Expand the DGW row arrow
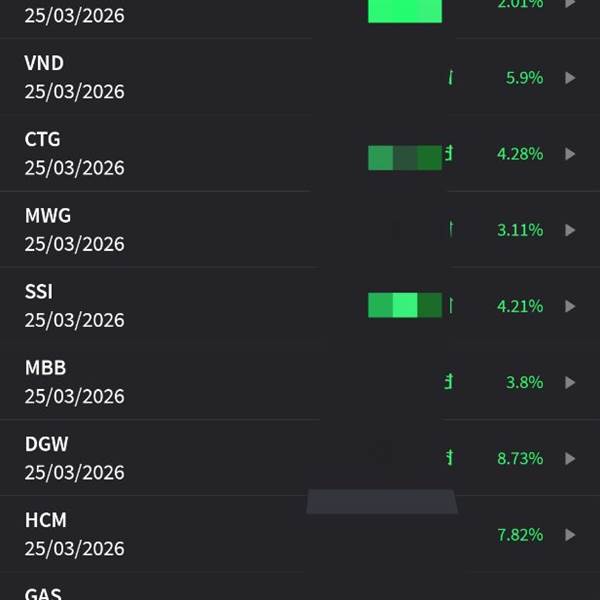Image resolution: width=600 pixels, height=600 pixels. (x=570, y=458)
